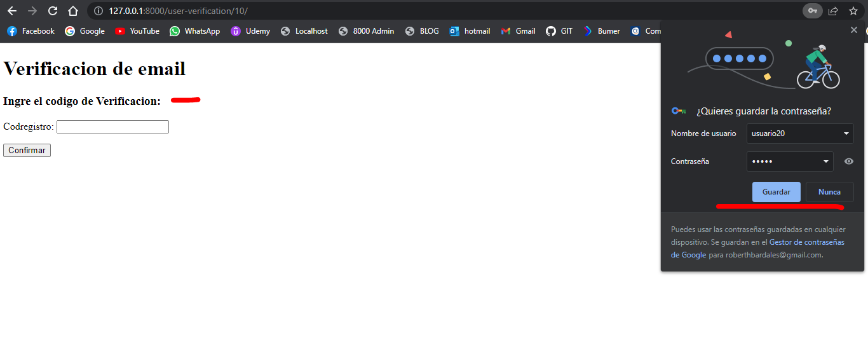Click the Guardar button

776,192
